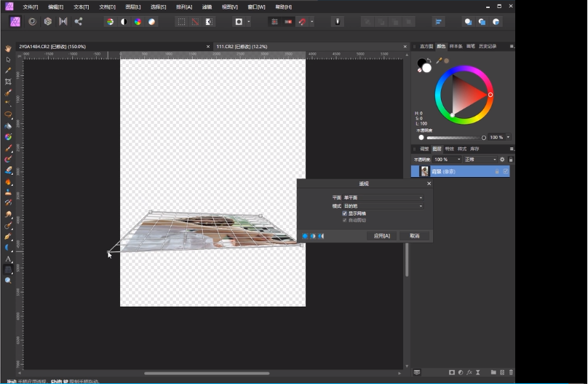
Task: Click the Deselect toolbar icon
Action: (x=195, y=22)
